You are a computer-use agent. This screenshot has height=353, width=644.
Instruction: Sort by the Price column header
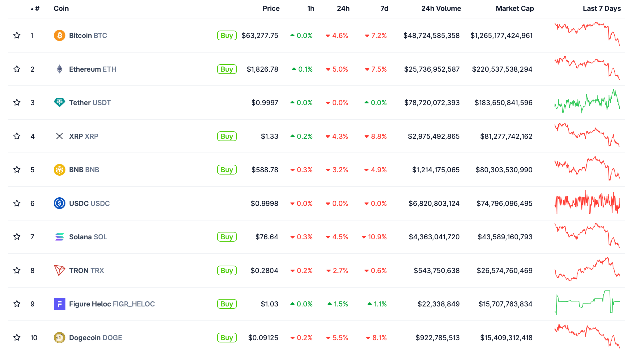(x=271, y=9)
